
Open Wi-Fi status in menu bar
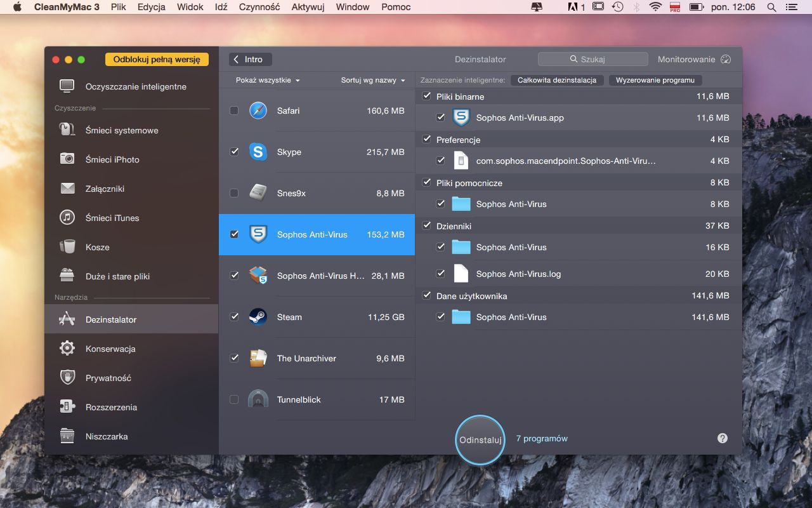(655, 7)
